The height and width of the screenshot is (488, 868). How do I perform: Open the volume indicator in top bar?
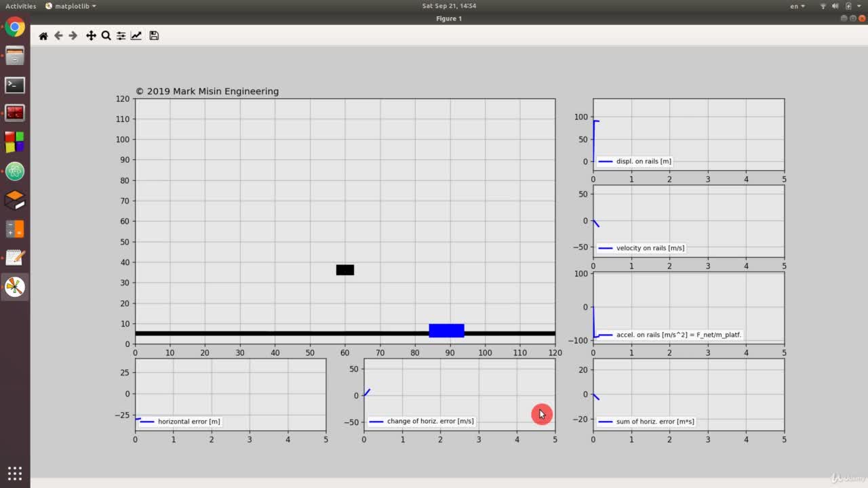[836, 6]
